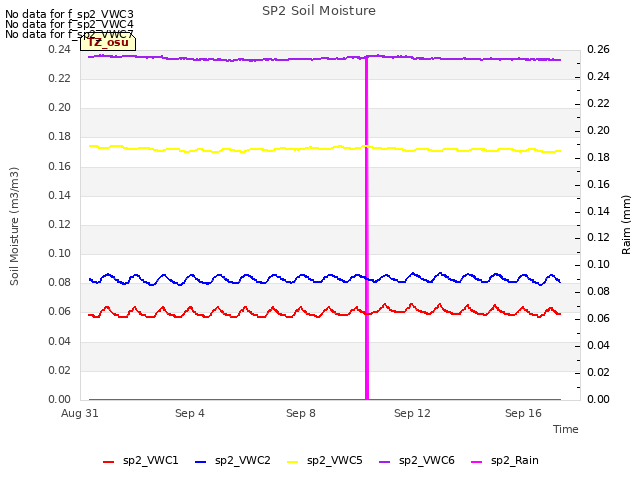The height and width of the screenshot is (480, 640).
Task: Click the 0.12 left axis tick label
Action: 60,224
